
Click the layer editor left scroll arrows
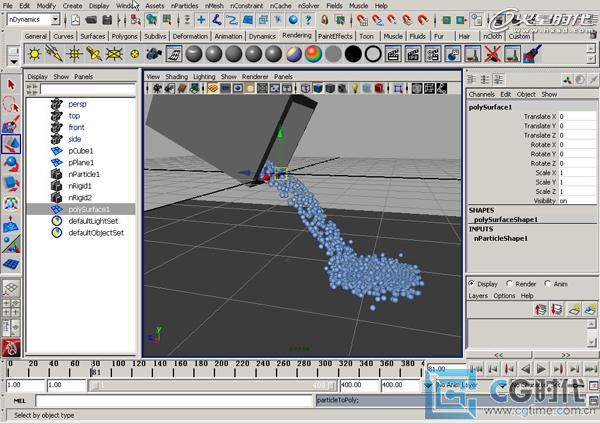(x=499, y=355)
